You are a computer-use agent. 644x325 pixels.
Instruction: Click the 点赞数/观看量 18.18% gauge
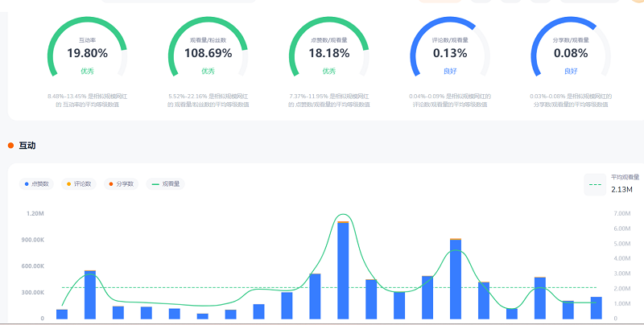328,51
